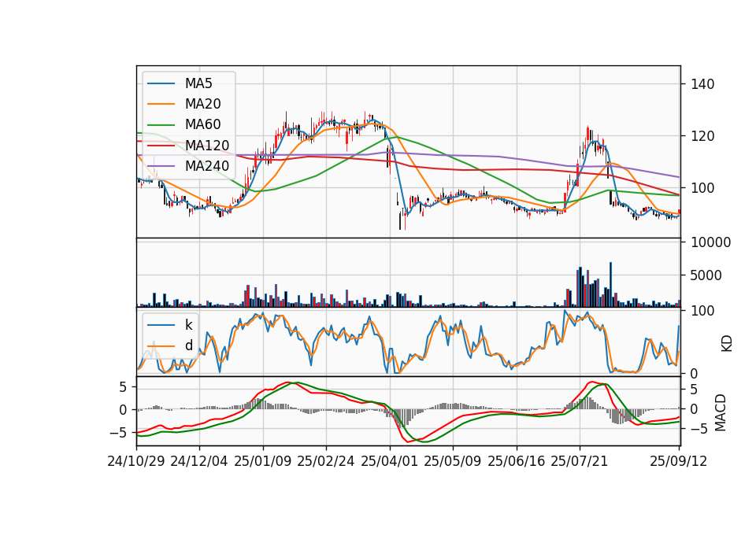Click the 25/01/09 date label
The height and width of the screenshot is (543, 756).
pos(263,461)
